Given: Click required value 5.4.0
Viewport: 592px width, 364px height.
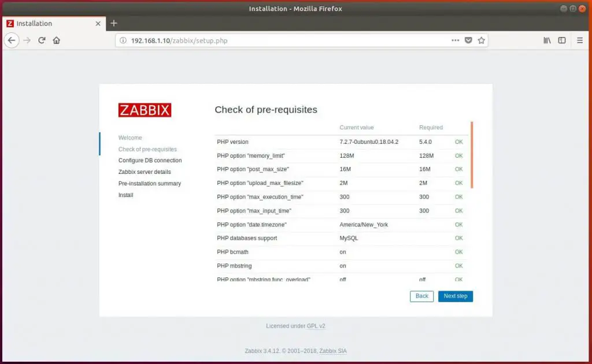Looking at the screenshot, I should pos(425,142).
